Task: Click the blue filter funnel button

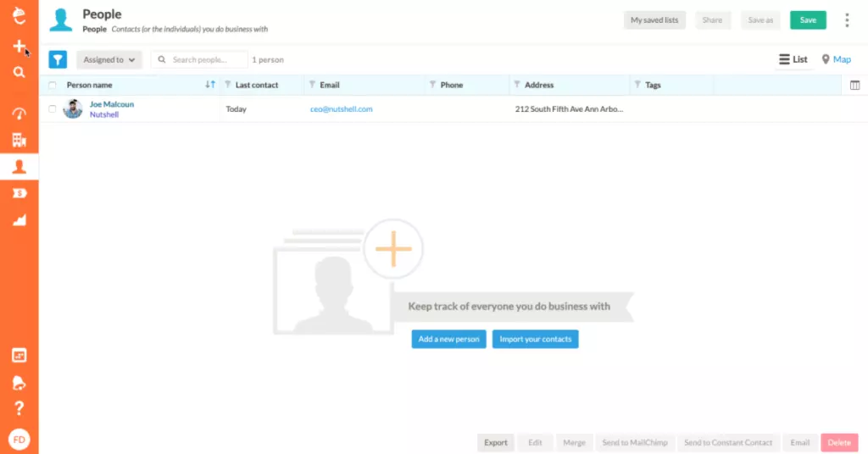Action: point(58,60)
